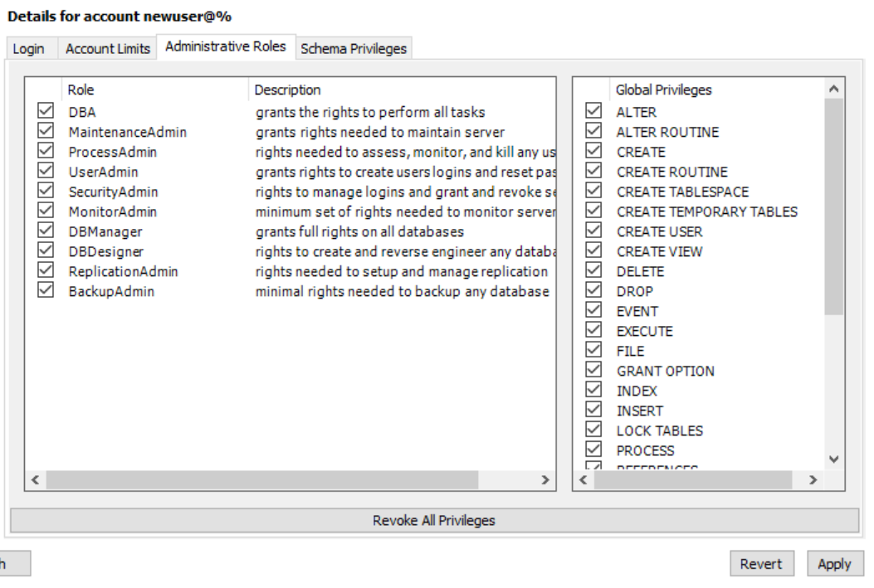874x588 pixels.
Task: Open the Schema Privileges tab
Action: click(354, 48)
